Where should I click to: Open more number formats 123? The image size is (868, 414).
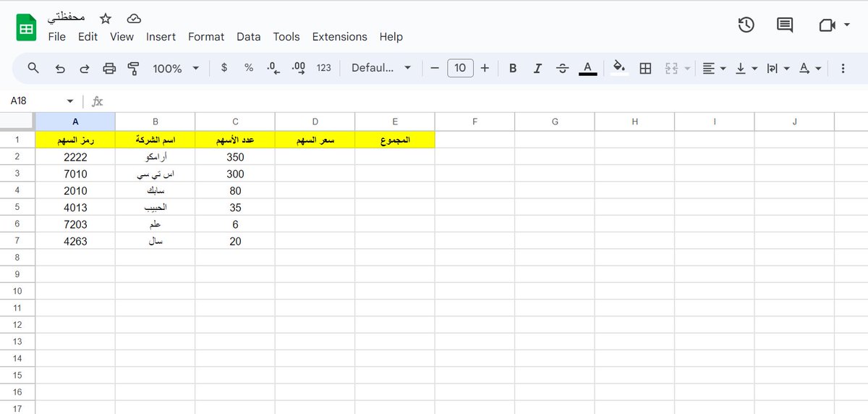pyautogui.click(x=324, y=67)
